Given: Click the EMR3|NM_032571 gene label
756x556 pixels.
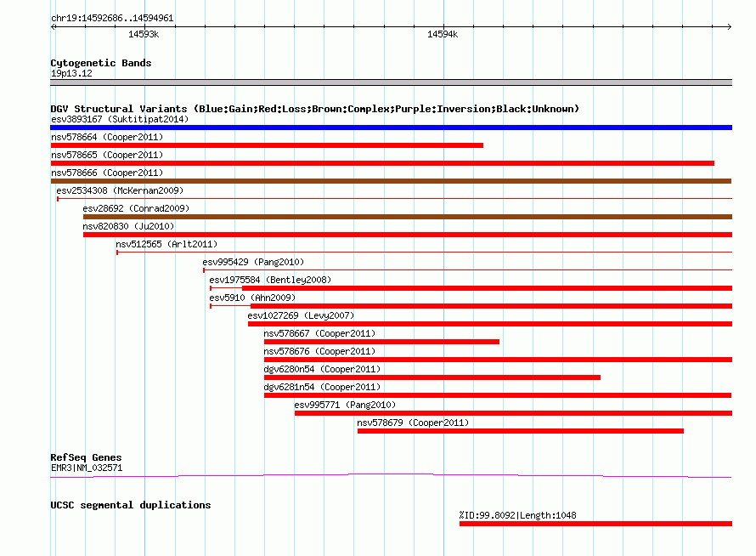Looking at the screenshot, I should tap(87, 468).
